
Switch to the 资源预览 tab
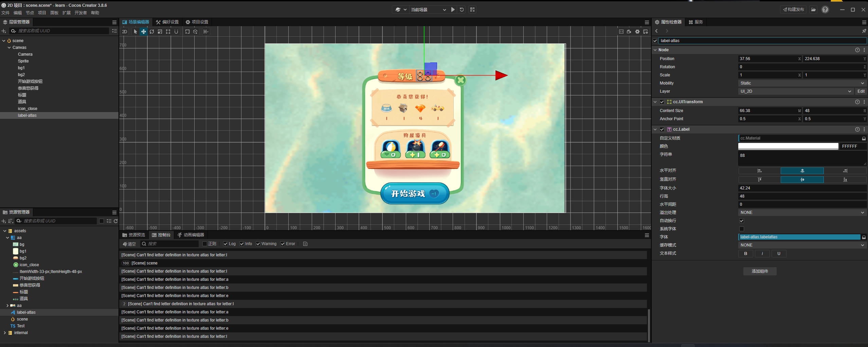pyautogui.click(x=133, y=235)
